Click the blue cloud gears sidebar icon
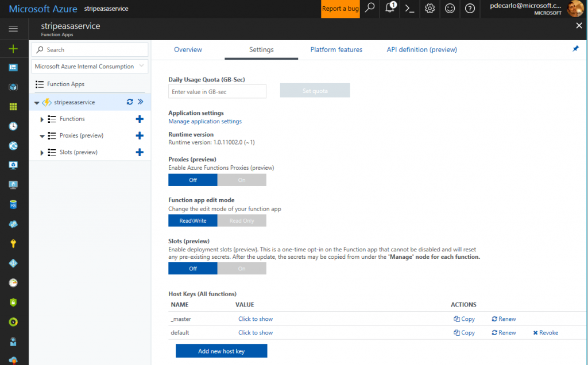The height and width of the screenshot is (365, 588). click(13, 224)
